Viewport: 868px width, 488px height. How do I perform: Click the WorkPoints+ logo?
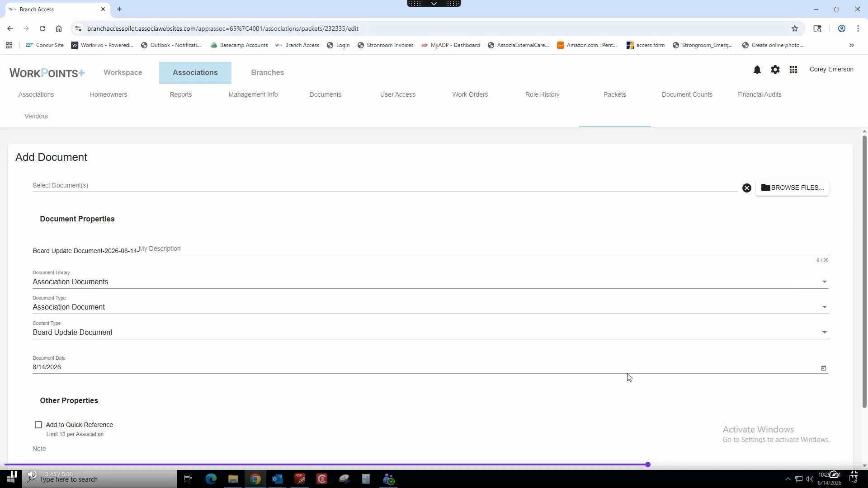coord(47,73)
